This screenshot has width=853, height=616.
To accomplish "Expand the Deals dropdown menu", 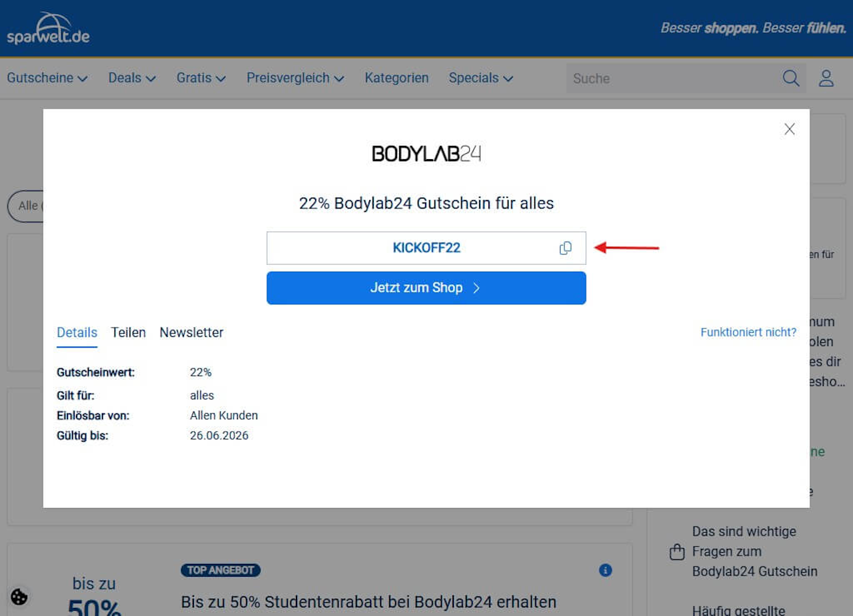I will click(132, 78).
